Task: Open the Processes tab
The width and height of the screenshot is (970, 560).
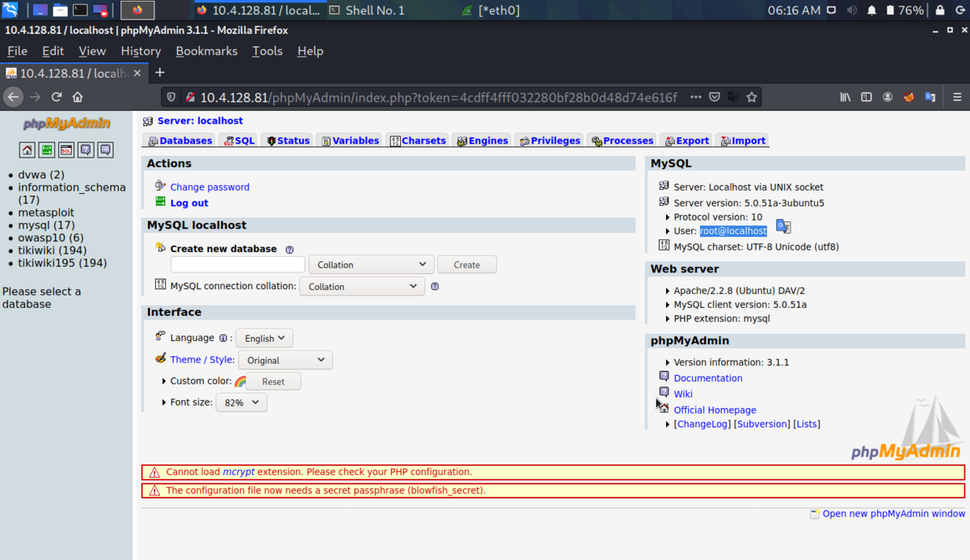Action: click(622, 141)
